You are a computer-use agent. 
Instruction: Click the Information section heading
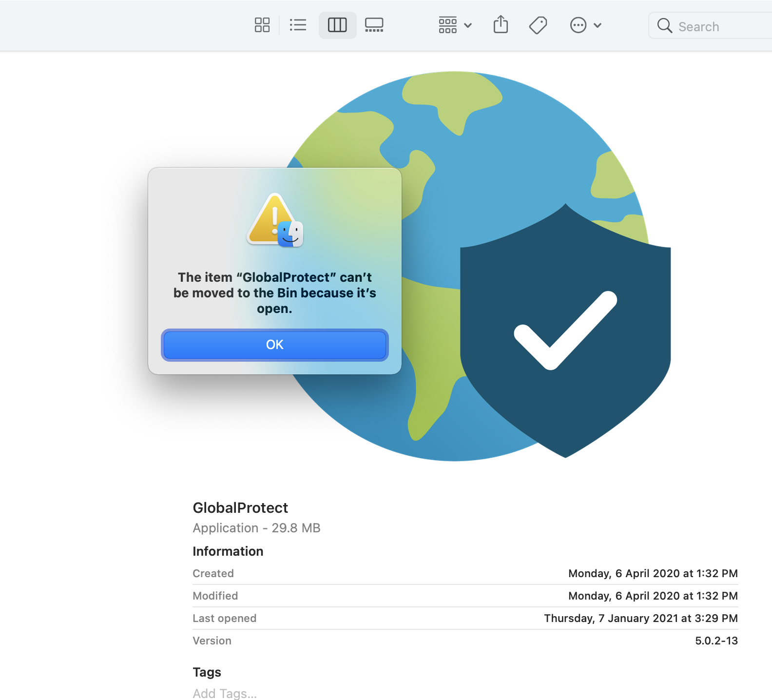228,551
